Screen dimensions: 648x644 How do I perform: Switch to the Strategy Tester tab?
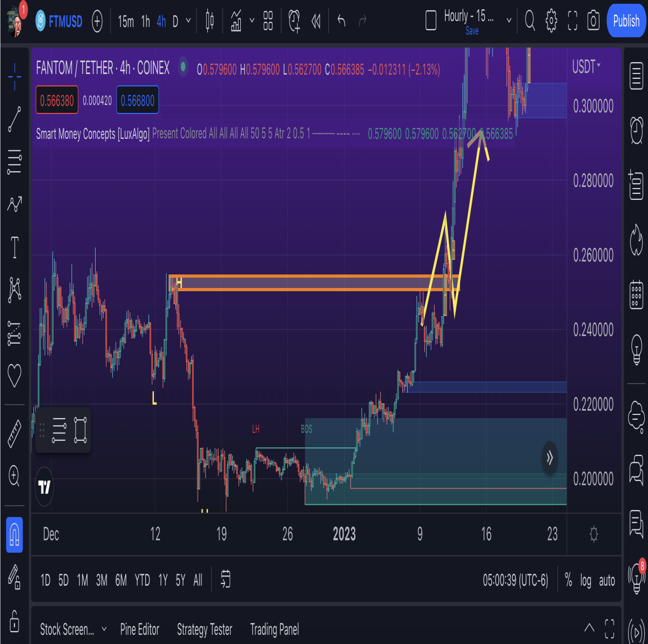point(205,629)
